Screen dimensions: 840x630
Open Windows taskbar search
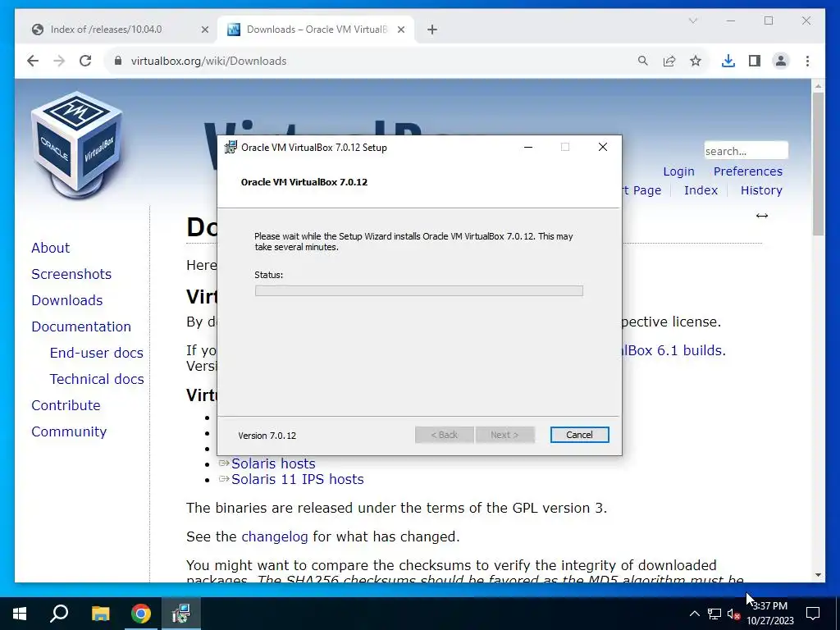click(59, 614)
